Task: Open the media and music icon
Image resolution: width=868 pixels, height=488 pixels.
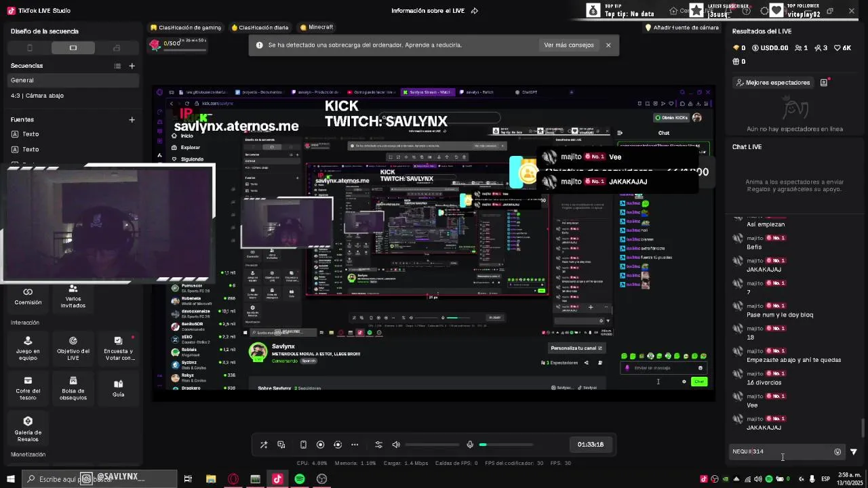Action: click(281, 445)
